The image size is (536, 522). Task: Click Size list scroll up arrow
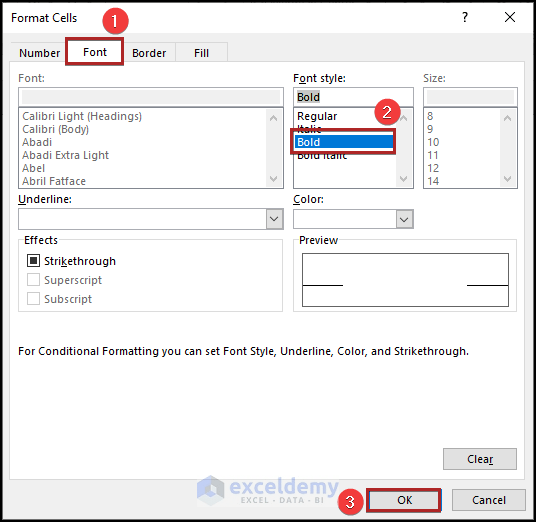tap(508, 118)
